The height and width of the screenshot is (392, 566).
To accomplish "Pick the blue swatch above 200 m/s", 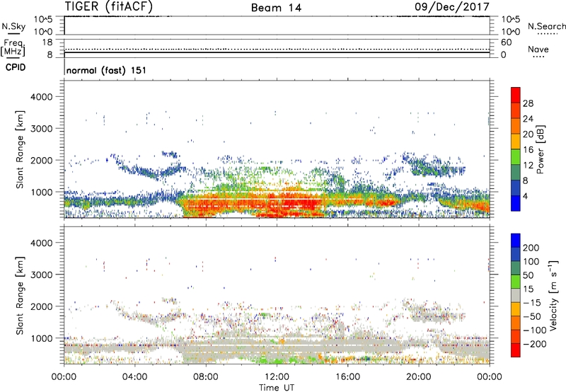I will coord(516,241).
